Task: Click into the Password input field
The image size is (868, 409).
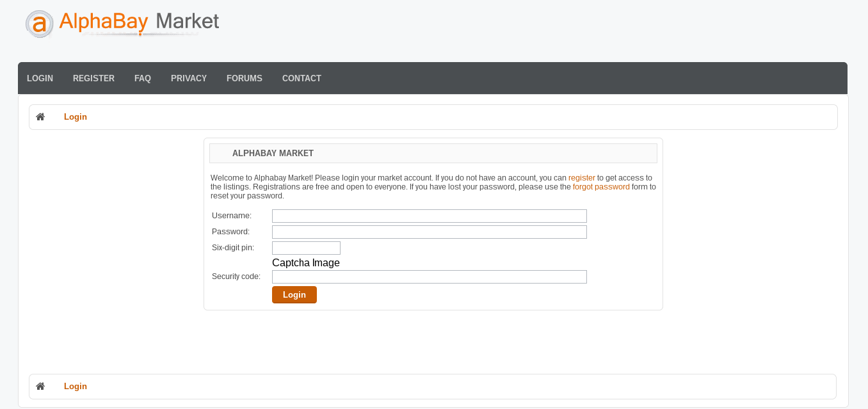Action: [429, 232]
